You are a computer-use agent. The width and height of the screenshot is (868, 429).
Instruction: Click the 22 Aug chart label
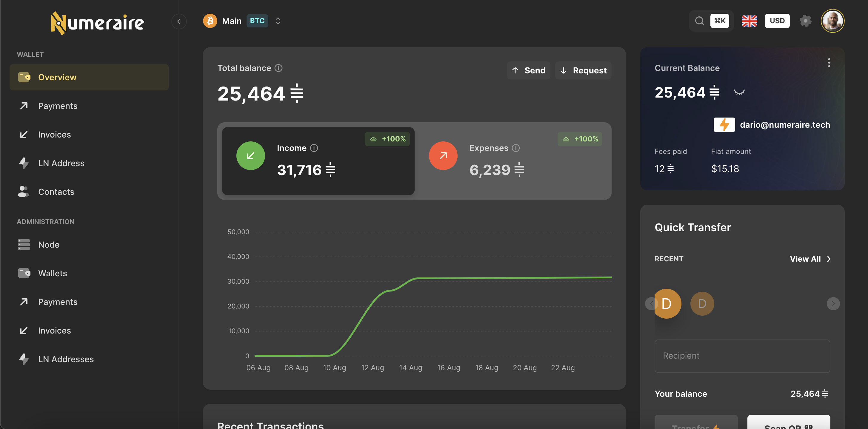point(563,368)
